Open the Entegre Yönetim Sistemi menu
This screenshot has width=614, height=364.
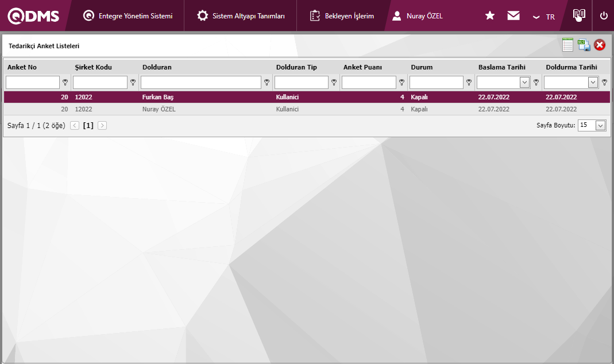coord(128,16)
